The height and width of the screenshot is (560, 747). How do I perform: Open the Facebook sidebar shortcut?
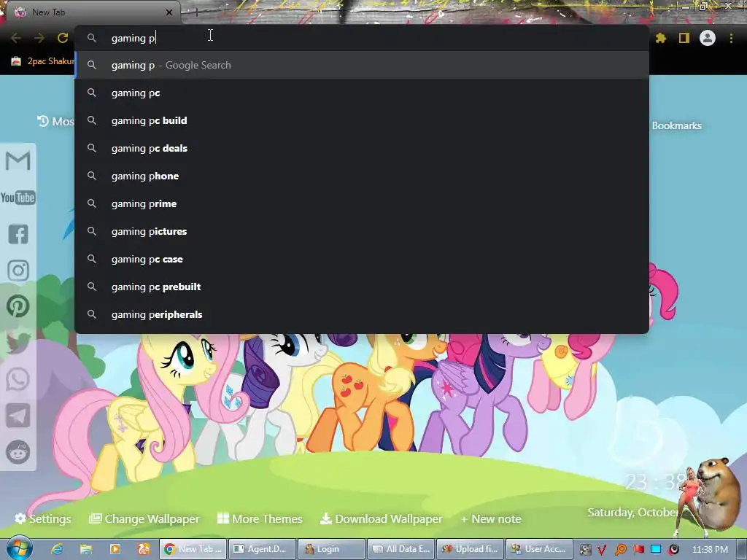[x=18, y=234]
